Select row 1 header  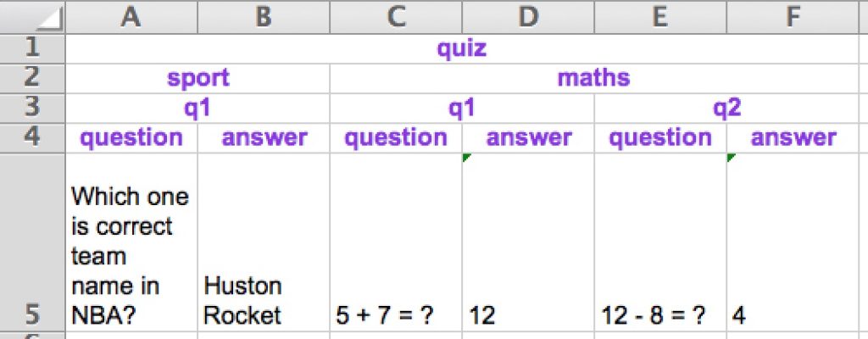tap(32, 48)
